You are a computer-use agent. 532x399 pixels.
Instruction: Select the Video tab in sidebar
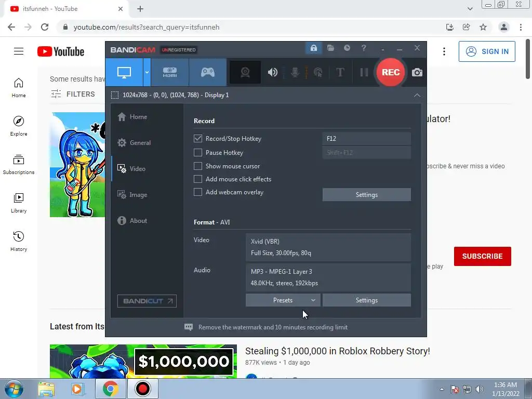(131, 169)
